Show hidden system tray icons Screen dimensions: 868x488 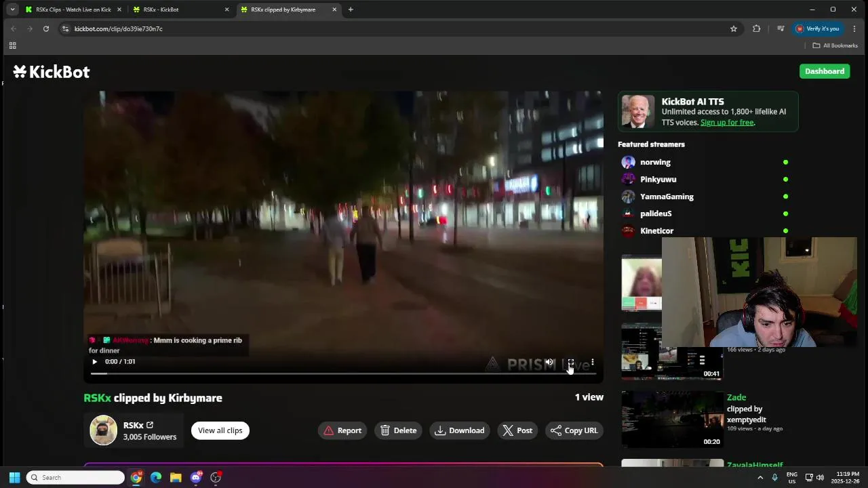coord(760,477)
